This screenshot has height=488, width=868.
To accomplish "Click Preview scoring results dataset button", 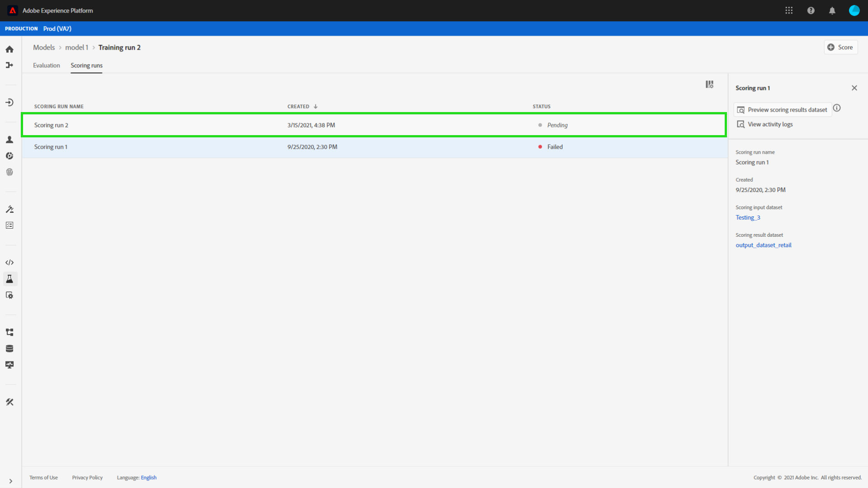I will (x=782, y=110).
